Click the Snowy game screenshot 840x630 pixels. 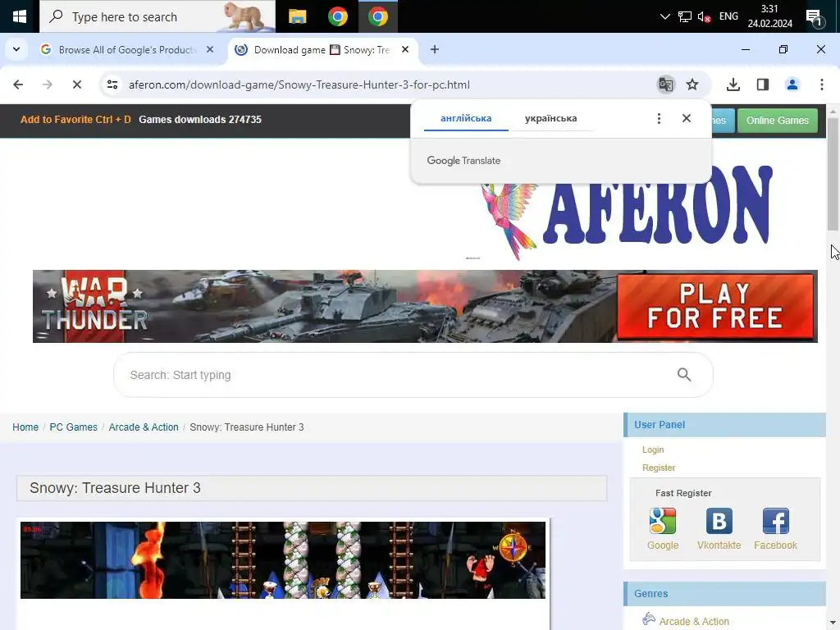pyautogui.click(x=283, y=559)
